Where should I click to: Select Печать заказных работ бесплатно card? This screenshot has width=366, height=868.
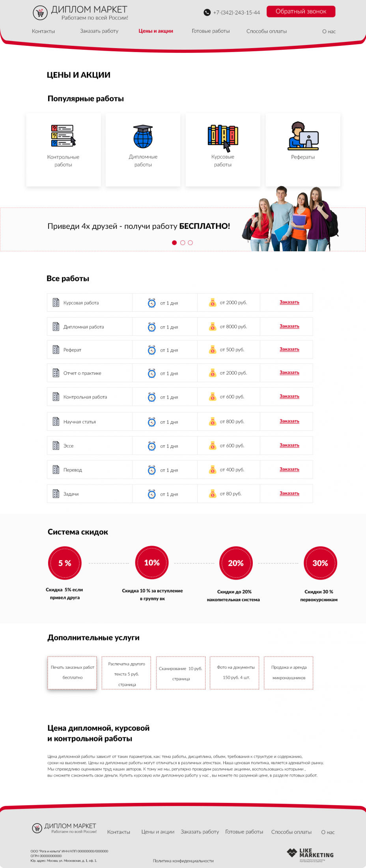[x=72, y=673]
